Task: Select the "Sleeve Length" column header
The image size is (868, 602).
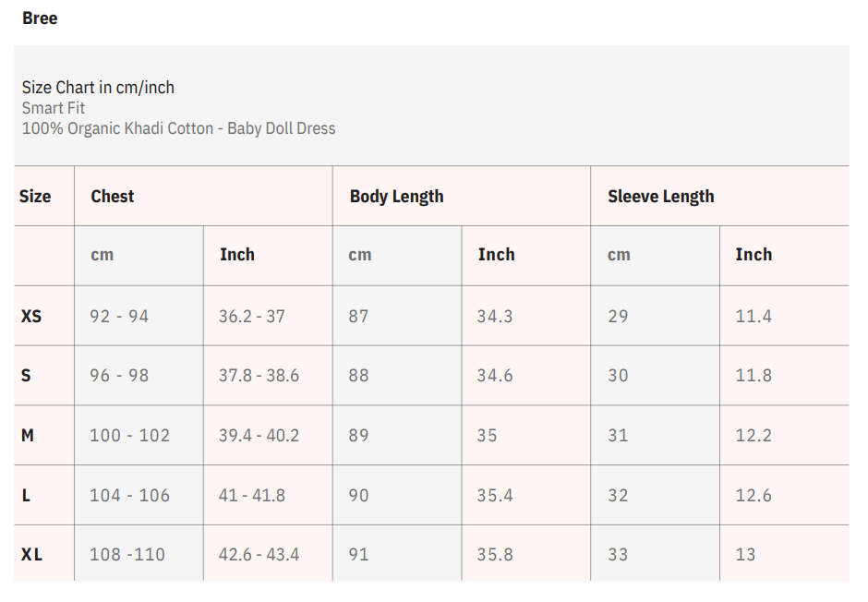Action: pos(660,197)
